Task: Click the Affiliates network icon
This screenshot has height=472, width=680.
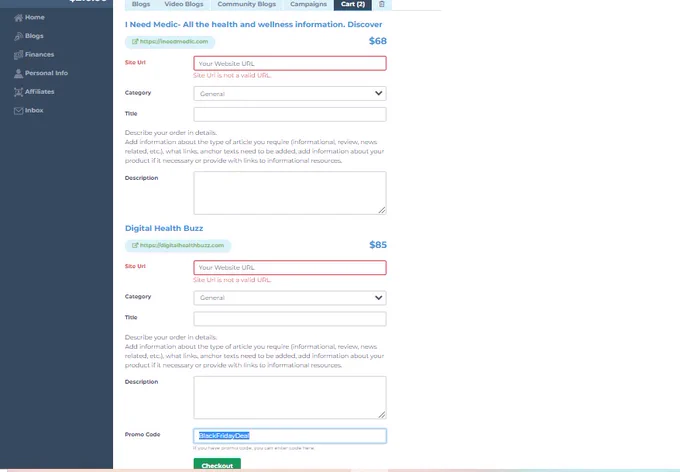Action: coord(18,92)
